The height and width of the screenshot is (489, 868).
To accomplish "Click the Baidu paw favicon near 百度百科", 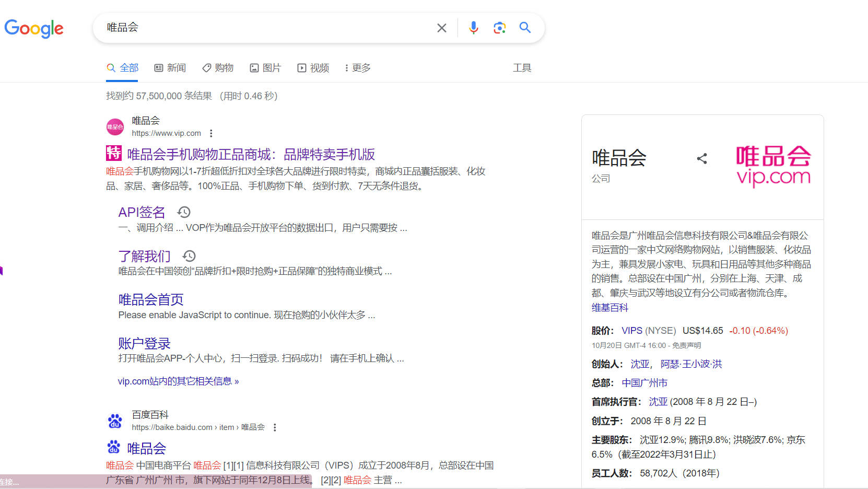I will [x=115, y=421].
